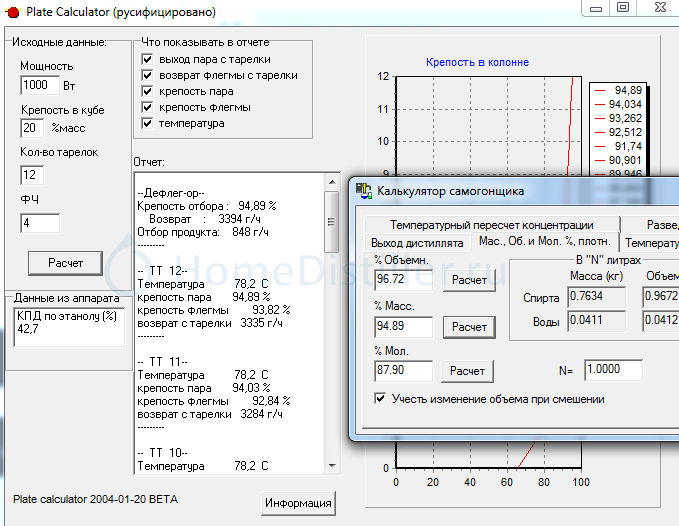Disable 'температура' in the report options
This screenshot has width=679, height=526.
[x=148, y=124]
